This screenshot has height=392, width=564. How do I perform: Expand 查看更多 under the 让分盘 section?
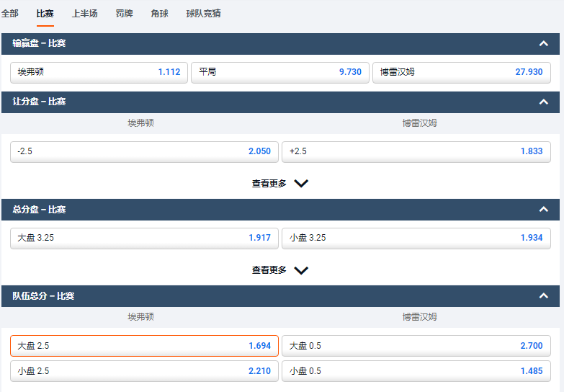pos(280,184)
